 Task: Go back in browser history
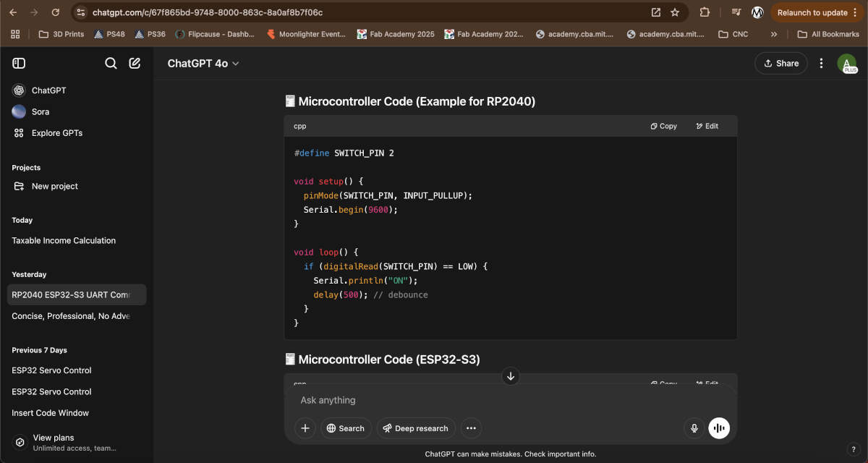coord(13,12)
